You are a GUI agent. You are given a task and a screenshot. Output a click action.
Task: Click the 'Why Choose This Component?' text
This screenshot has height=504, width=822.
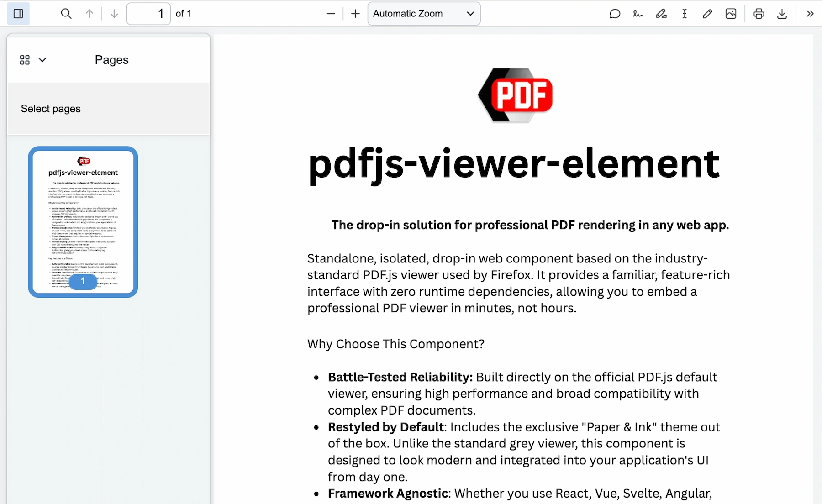pos(395,344)
